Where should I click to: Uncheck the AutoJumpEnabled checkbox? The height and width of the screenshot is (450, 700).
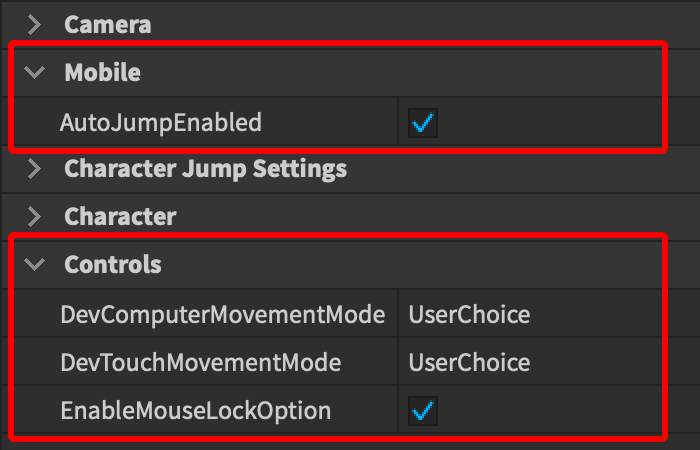coord(423,123)
